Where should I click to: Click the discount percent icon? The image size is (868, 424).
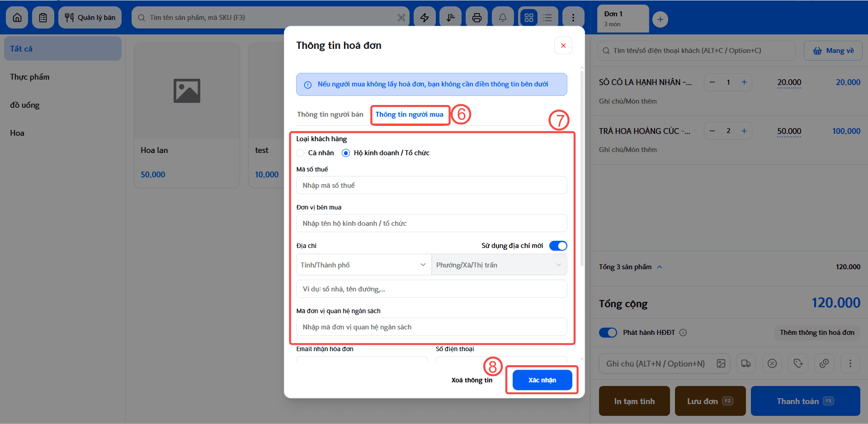coord(772,363)
